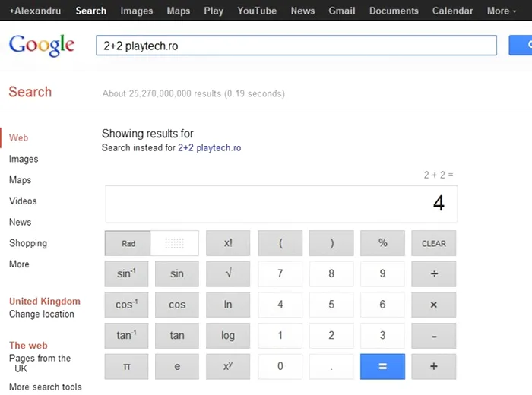Screen dimensions: 532x395
Task: Click the factorial x! key
Action: coord(228,243)
